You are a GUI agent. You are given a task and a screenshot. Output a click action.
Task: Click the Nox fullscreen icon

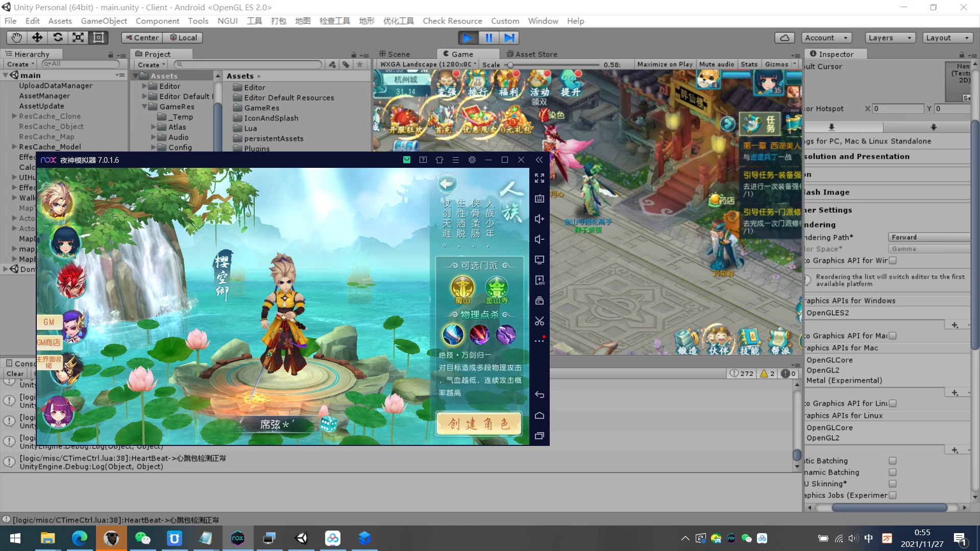pos(540,178)
